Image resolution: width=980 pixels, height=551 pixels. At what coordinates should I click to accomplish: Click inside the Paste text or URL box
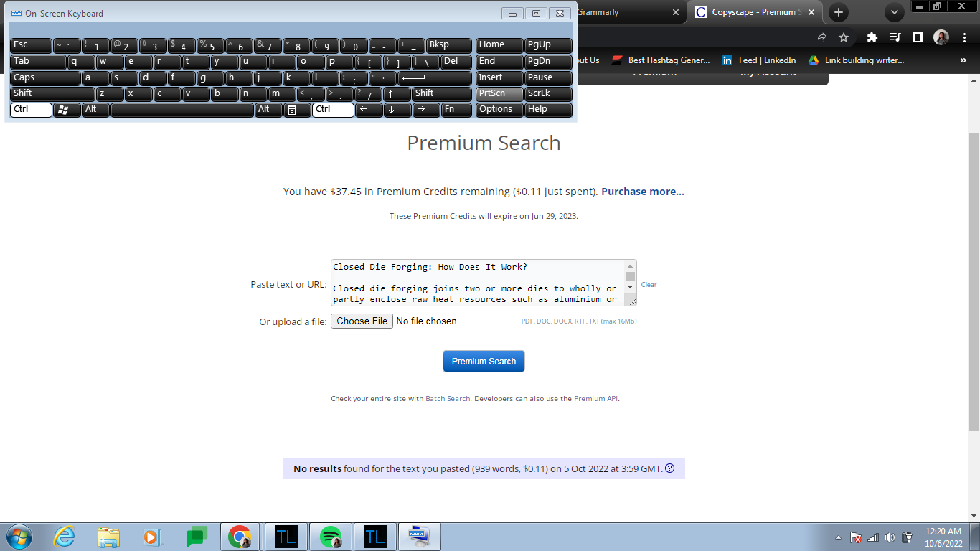(x=478, y=283)
